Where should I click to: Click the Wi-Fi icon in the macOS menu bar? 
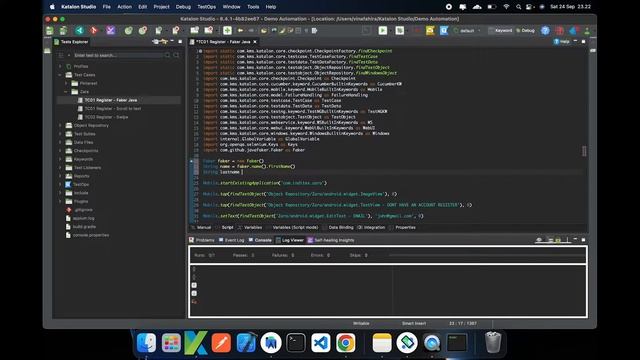(x=507, y=7)
